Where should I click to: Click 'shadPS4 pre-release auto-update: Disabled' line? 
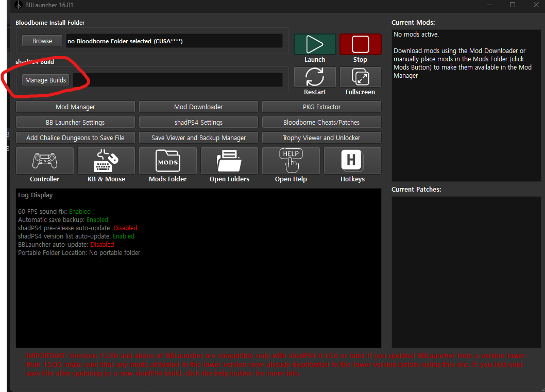click(77, 228)
